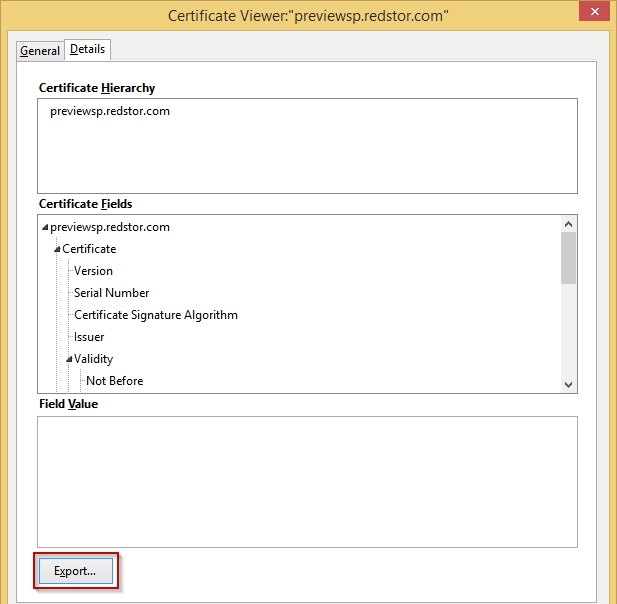Click the Certificate Fields scrollbar thumb

pos(568,258)
